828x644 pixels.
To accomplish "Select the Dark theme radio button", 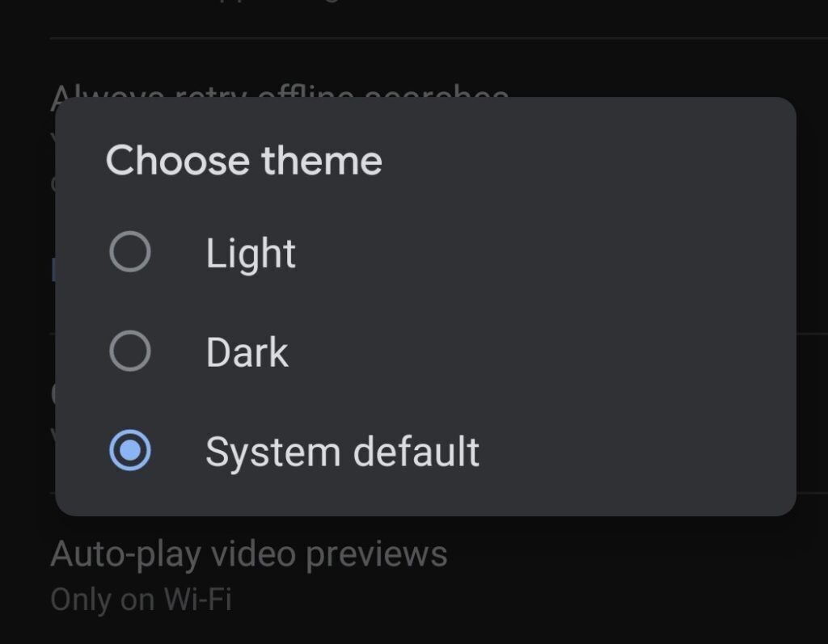I will [129, 351].
